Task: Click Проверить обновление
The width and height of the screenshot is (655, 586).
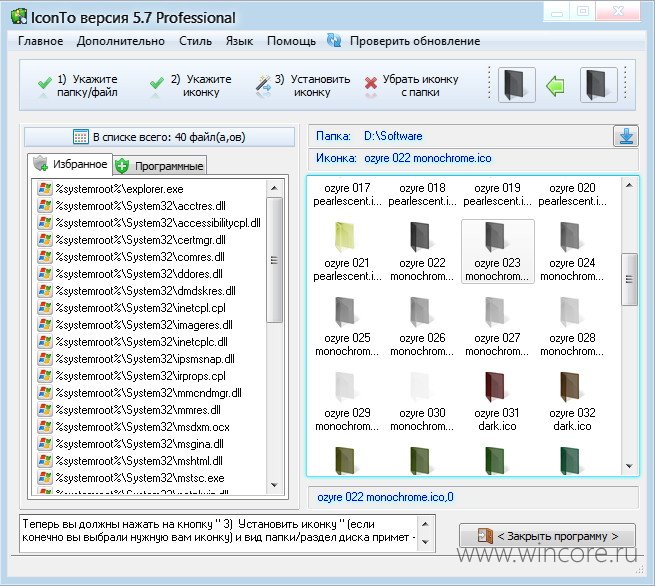Action: 415,41
